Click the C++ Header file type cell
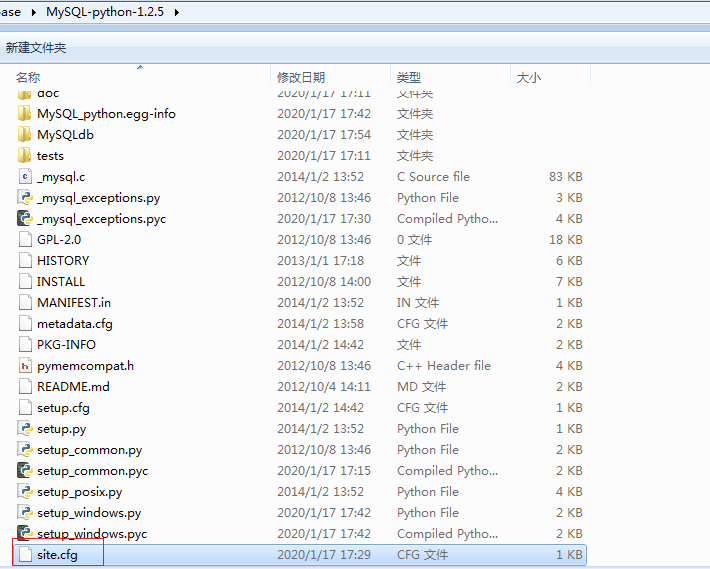710x569 pixels. coord(444,365)
